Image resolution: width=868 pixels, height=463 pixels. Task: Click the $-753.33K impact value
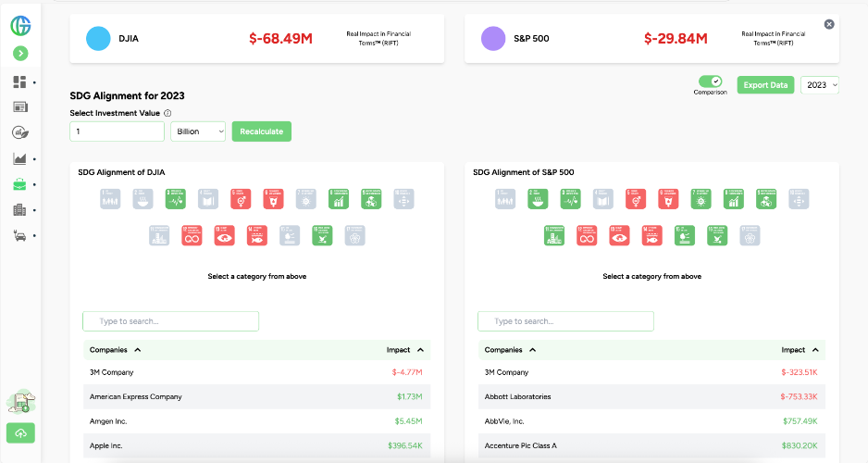click(x=799, y=396)
